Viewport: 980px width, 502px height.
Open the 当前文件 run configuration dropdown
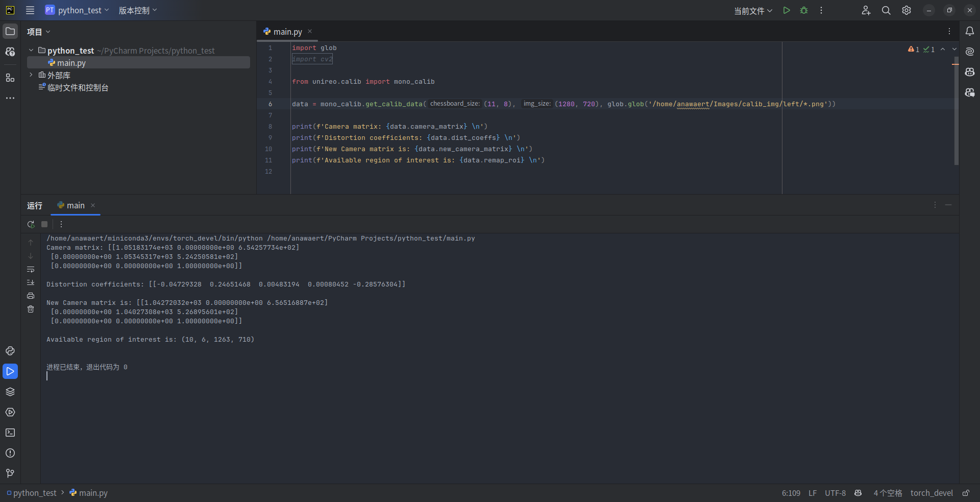point(753,11)
